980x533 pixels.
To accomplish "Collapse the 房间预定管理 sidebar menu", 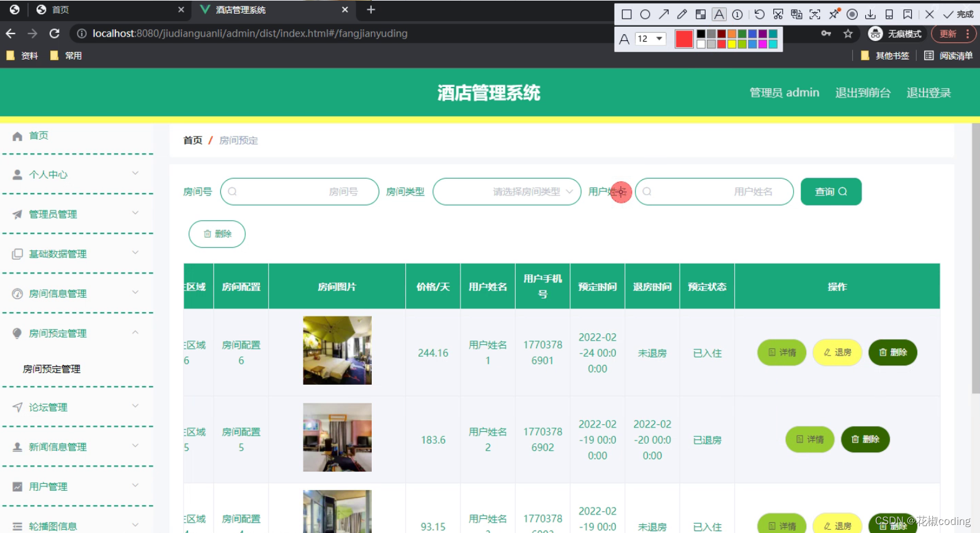I will pos(78,333).
